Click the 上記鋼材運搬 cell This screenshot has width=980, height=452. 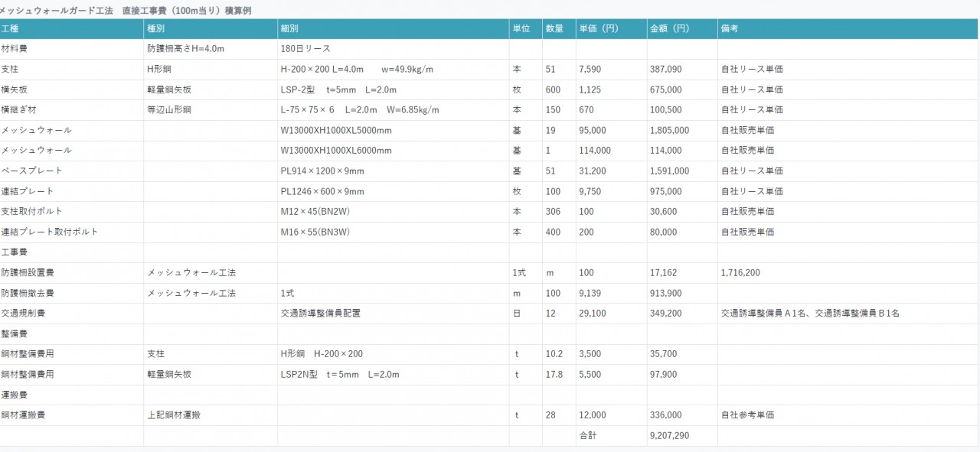[x=175, y=415]
